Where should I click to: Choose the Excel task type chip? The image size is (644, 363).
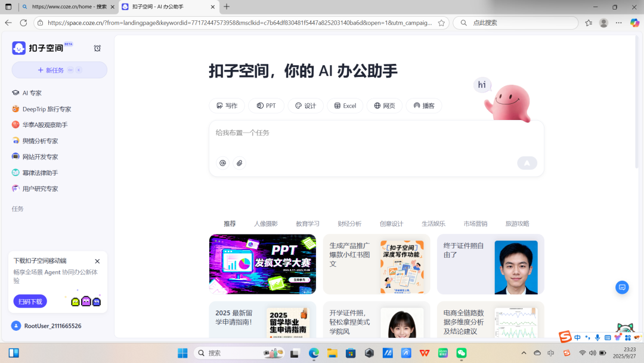(x=345, y=106)
